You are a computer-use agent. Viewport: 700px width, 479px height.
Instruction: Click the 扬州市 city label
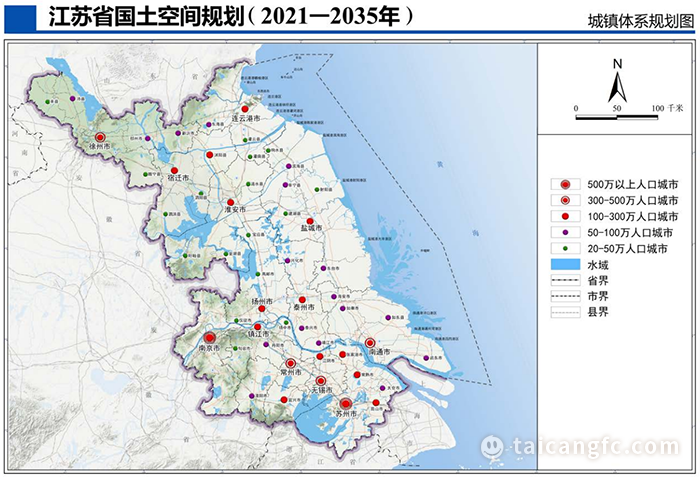pos(262,301)
